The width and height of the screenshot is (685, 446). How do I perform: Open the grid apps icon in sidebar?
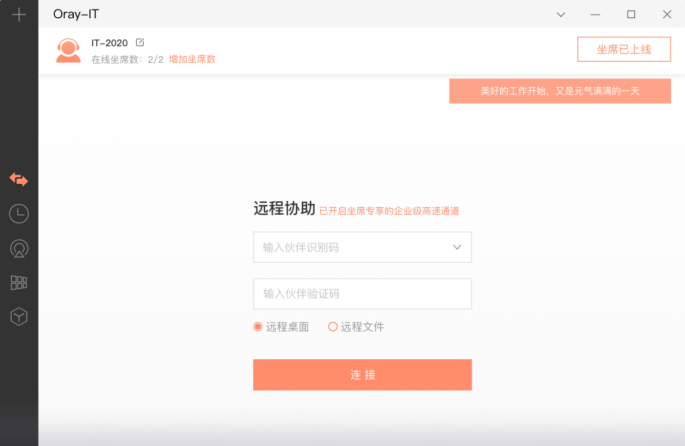[18, 283]
